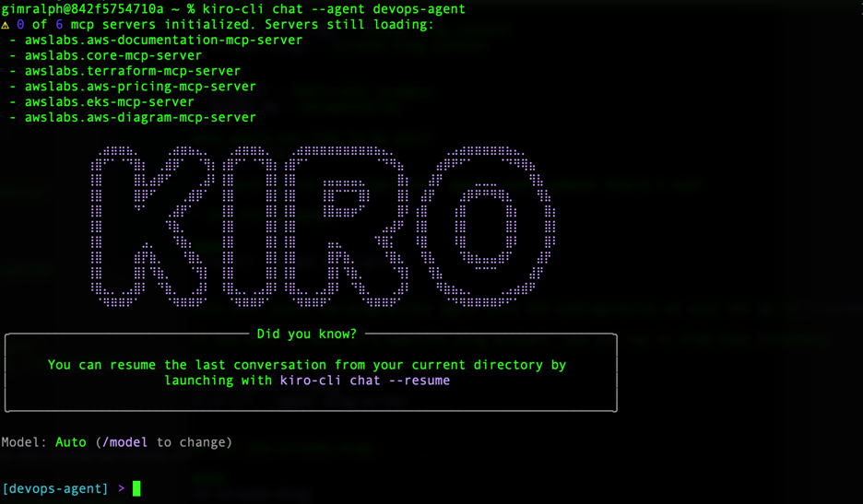
Task: Click the green "Auto" model value
Action: (70, 442)
